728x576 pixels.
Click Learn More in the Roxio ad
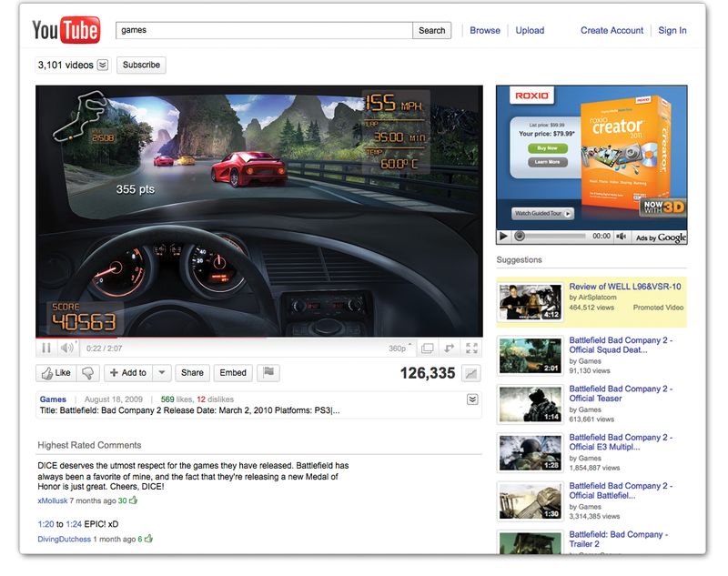[548, 162]
